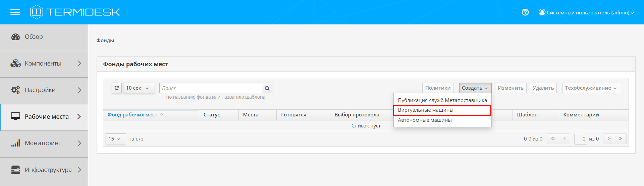644x186 pixels.
Task: Open the hamburger navigation menu
Action: click(x=15, y=12)
